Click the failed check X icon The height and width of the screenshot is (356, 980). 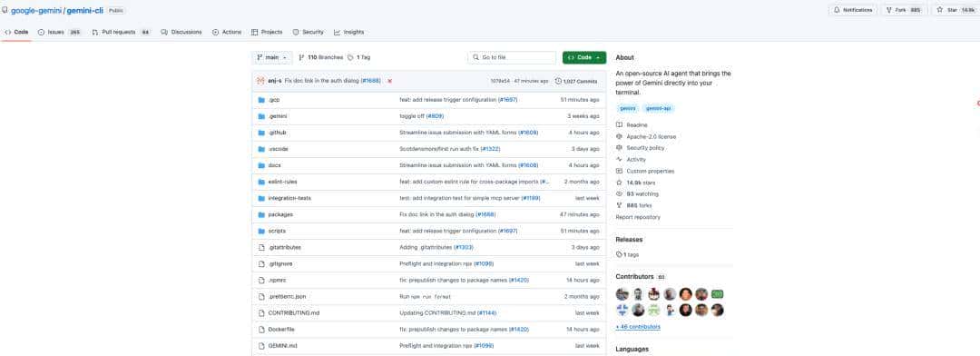(x=389, y=81)
